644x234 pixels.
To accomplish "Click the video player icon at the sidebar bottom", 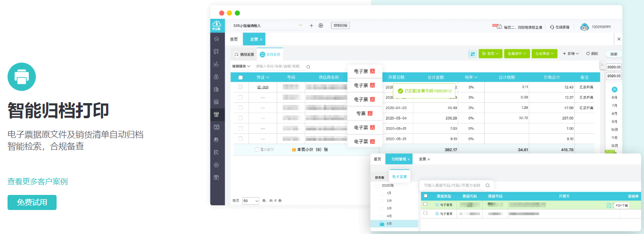I will click(x=216, y=178).
